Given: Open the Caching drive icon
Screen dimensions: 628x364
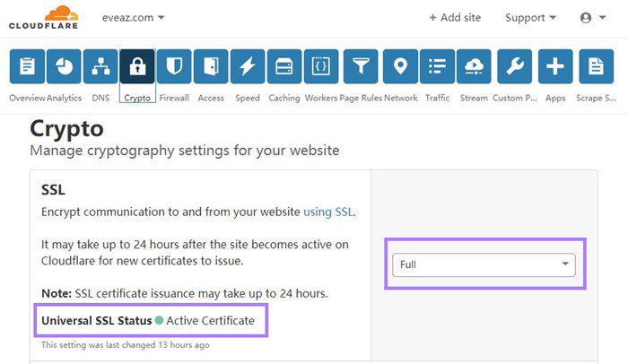Looking at the screenshot, I should point(284,66).
